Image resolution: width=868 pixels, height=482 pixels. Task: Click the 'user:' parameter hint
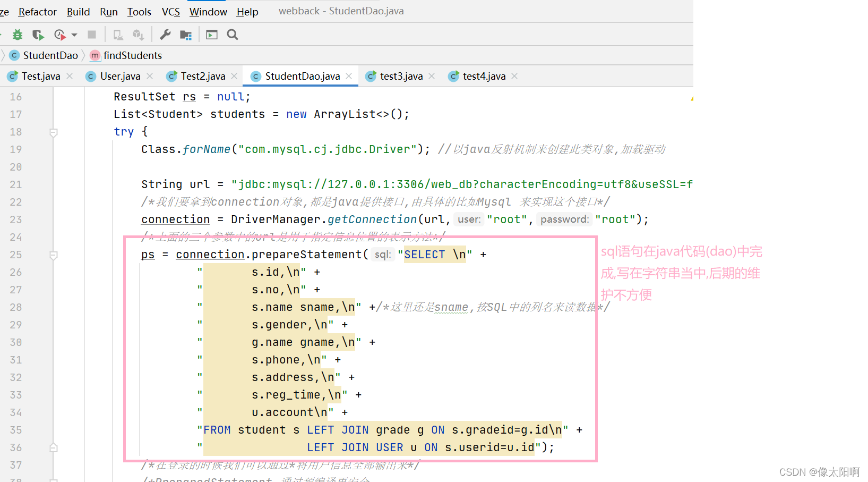(x=469, y=219)
